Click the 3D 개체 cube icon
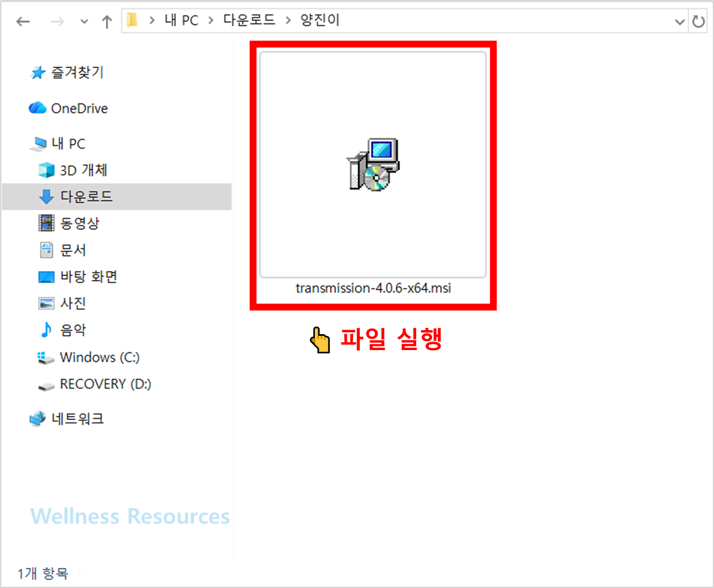The height and width of the screenshot is (588, 714). click(46, 170)
